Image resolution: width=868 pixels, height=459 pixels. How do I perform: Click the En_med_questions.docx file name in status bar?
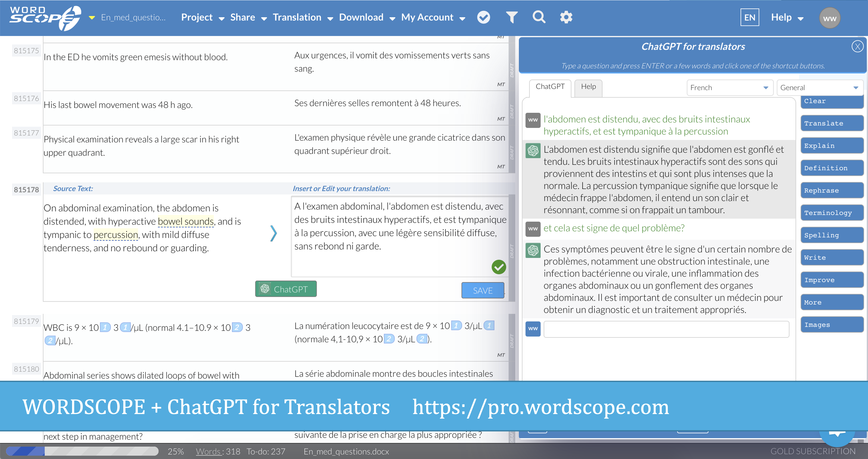pos(346,451)
